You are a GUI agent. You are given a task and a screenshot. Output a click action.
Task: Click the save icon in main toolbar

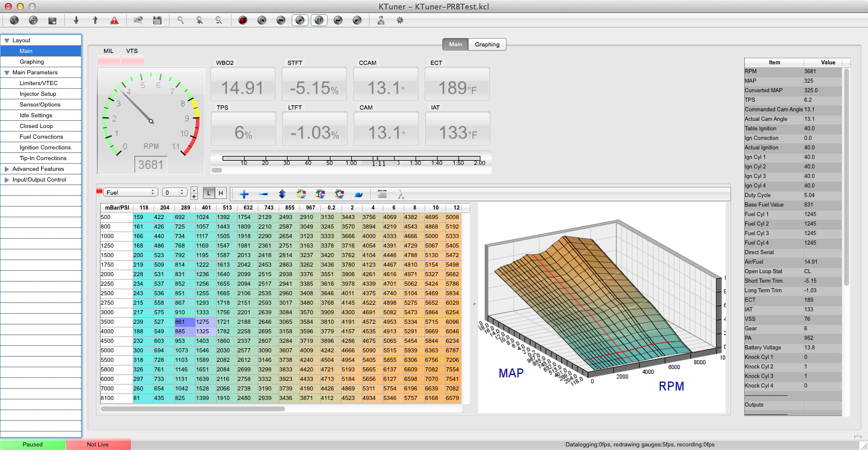[157, 20]
